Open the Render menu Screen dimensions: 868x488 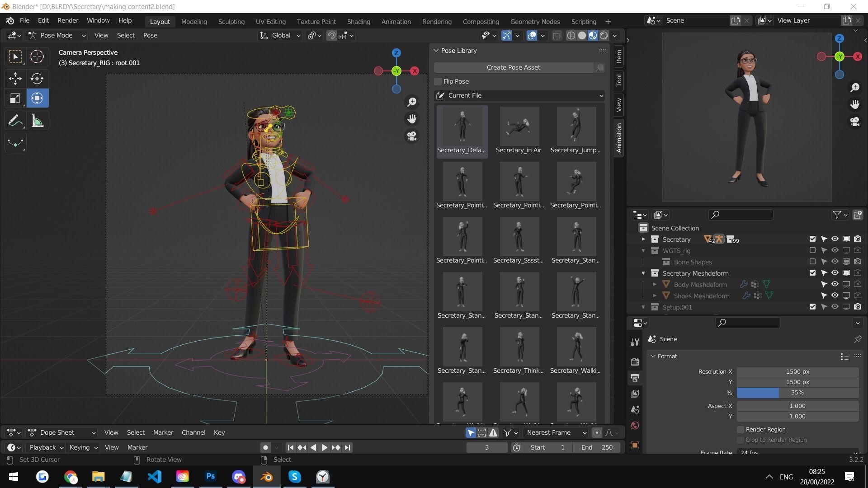tap(68, 21)
